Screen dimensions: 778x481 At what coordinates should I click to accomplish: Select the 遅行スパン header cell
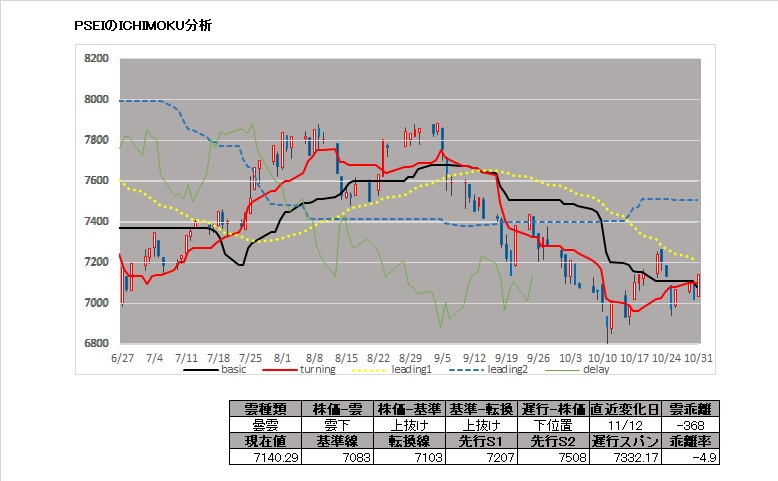click(625, 441)
